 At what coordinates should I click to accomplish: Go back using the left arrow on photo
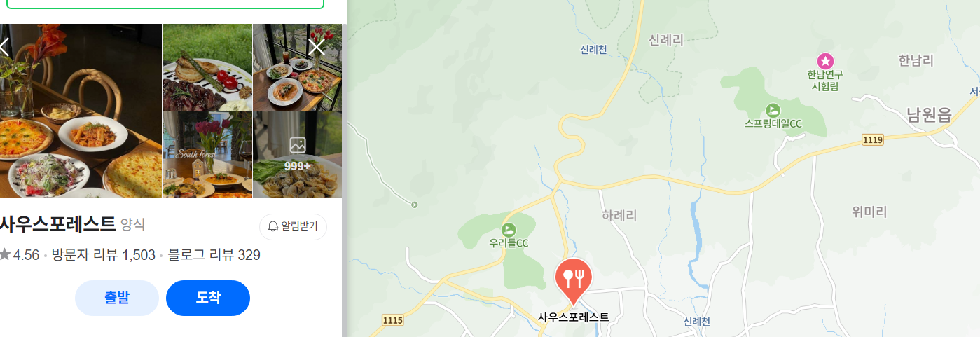point(4,47)
